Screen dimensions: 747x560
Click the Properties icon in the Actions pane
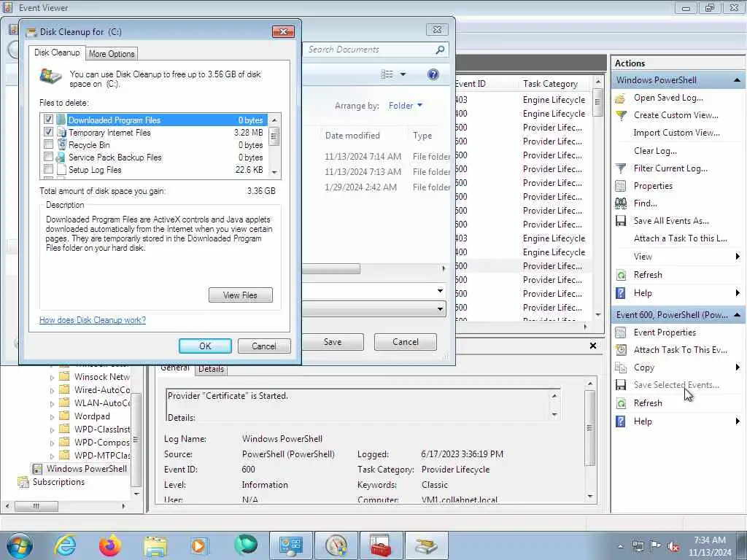620,186
